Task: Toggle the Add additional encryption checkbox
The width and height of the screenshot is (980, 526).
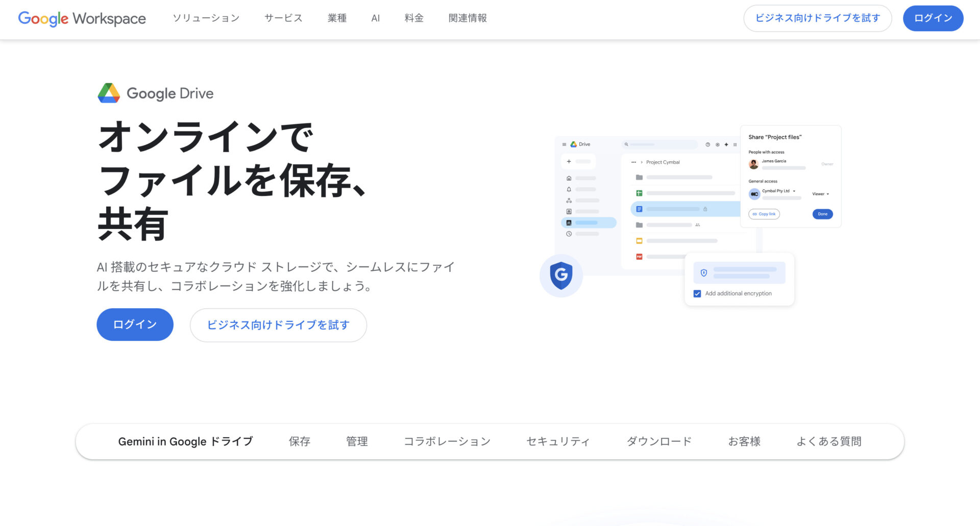Action: 697,294
